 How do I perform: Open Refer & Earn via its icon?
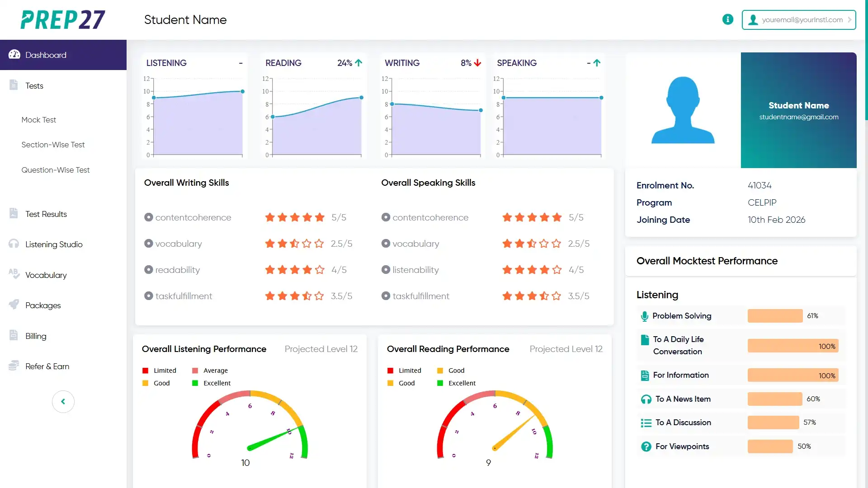(x=13, y=366)
